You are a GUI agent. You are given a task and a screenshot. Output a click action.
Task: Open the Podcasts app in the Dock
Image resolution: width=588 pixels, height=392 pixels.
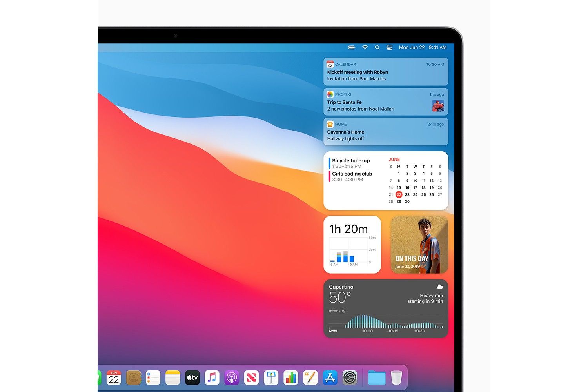click(x=232, y=378)
